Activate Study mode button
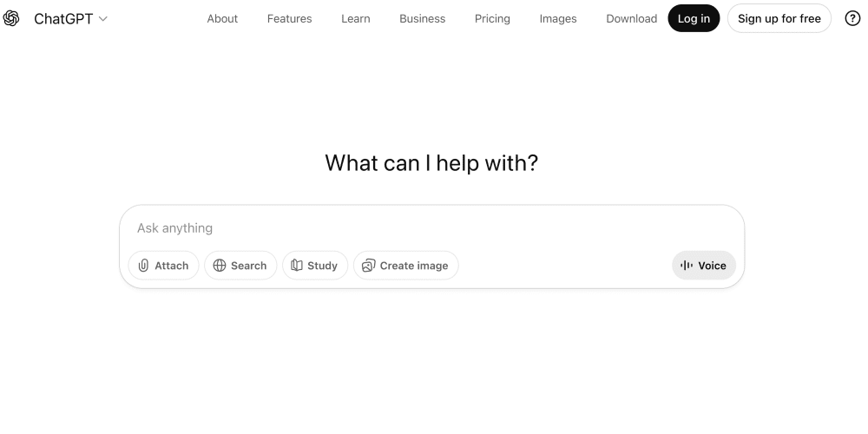Image resolution: width=868 pixels, height=434 pixels. [315, 265]
